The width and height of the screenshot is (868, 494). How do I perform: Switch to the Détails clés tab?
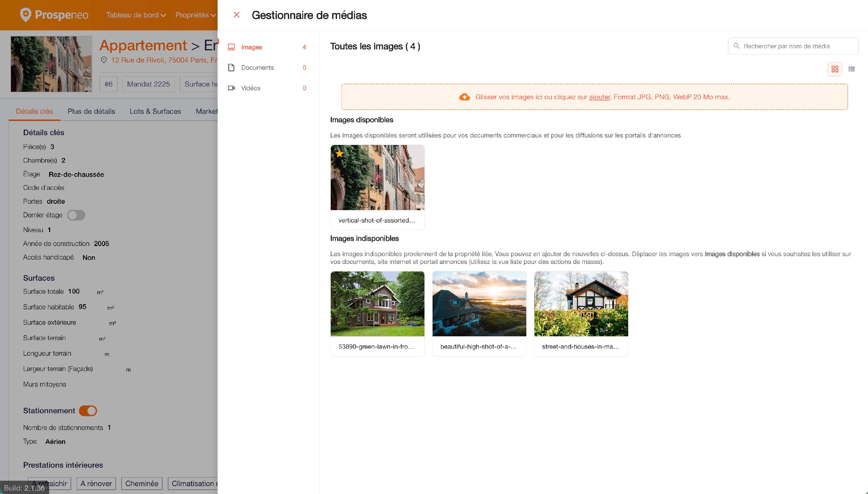coord(35,111)
